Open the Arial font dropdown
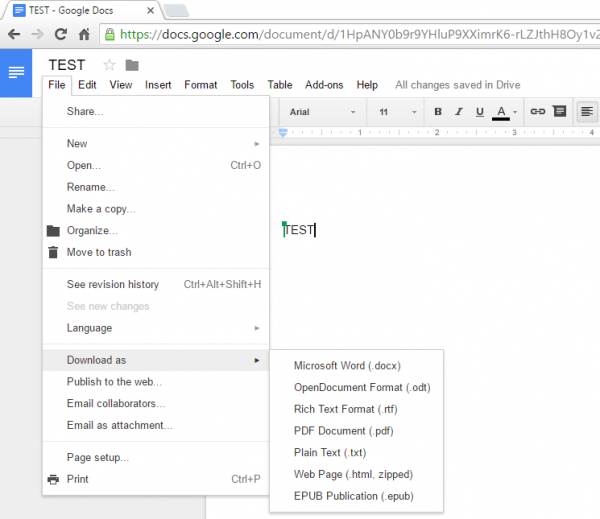600x519 pixels. pos(323,112)
